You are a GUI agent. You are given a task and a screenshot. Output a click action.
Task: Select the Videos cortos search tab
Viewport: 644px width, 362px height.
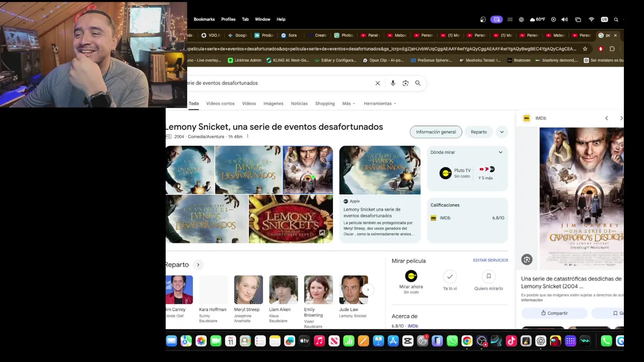220,104
